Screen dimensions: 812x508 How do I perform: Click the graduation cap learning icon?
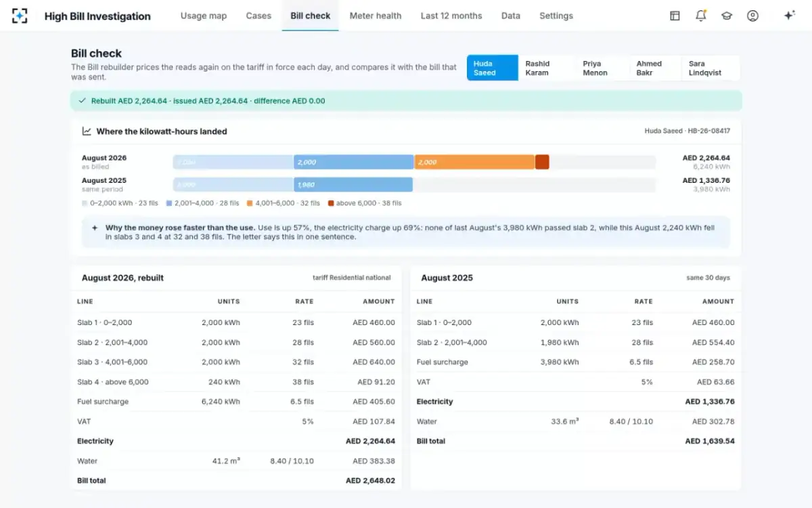727,16
